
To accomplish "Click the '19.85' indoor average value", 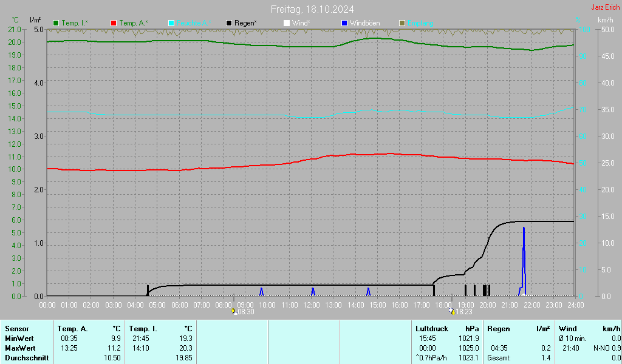I will tap(183, 358).
